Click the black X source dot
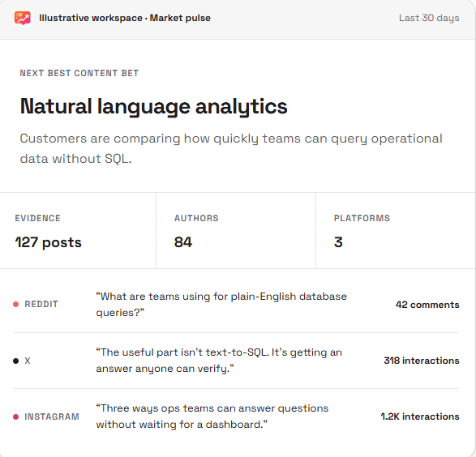This screenshot has height=457, width=476. (x=15, y=361)
